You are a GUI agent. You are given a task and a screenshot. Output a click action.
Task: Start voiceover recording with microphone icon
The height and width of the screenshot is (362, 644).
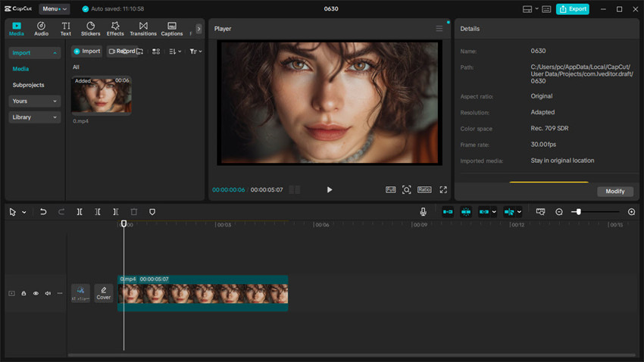coord(423,212)
